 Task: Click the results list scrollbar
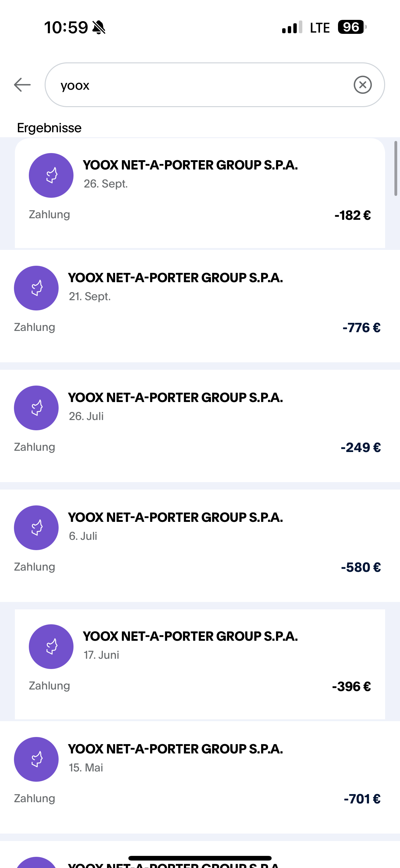pos(396,169)
